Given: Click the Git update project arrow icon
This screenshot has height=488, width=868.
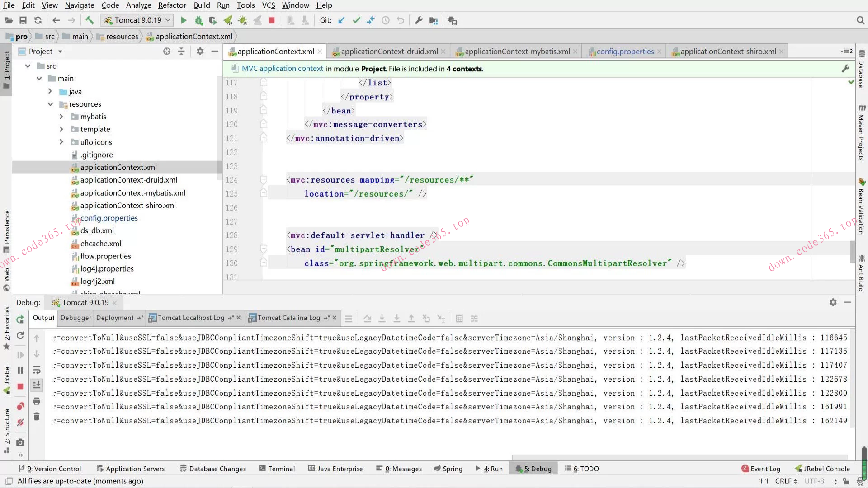Looking at the screenshot, I should pyautogui.click(x=342, y=20).
